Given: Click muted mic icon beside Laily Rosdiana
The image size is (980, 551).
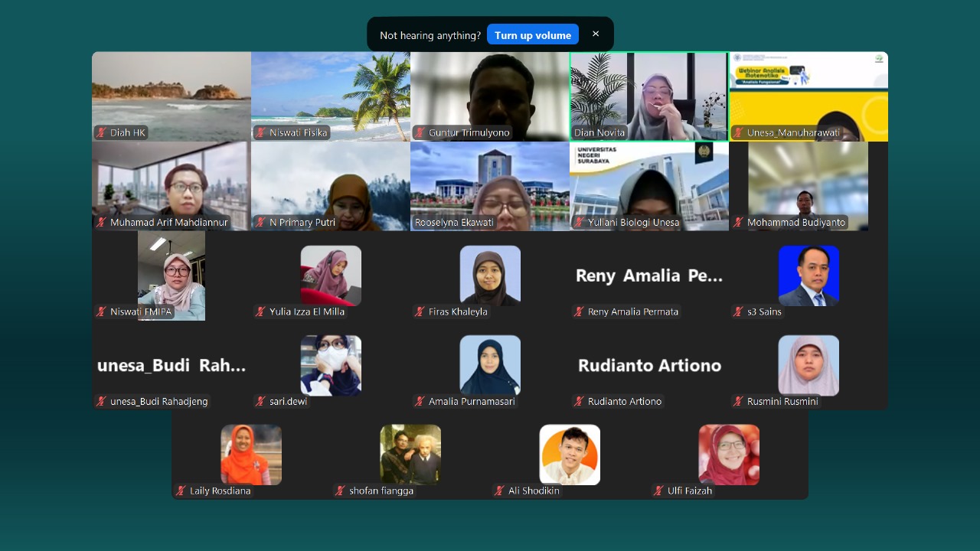Looking at the screenshot, I should pos(180,491).
